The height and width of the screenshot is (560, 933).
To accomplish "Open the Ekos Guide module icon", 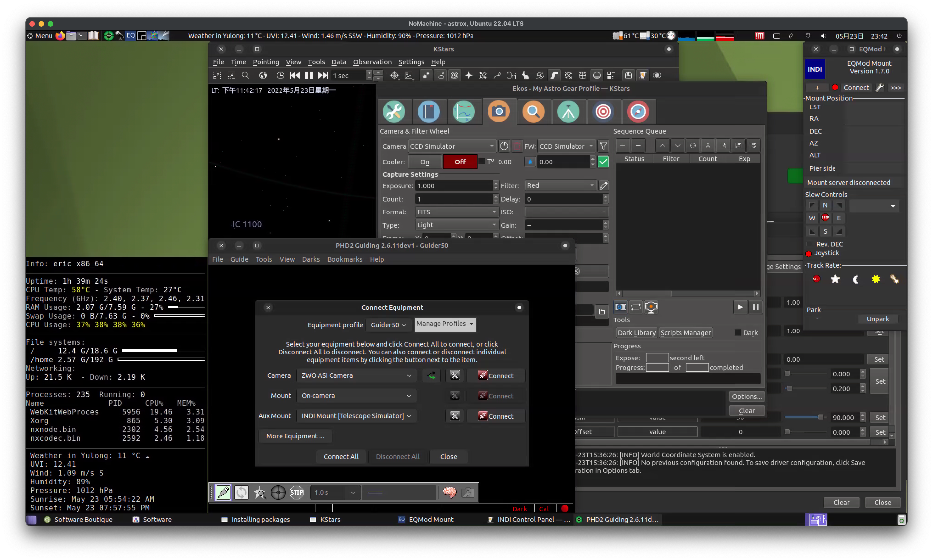I will click(638, 112).
